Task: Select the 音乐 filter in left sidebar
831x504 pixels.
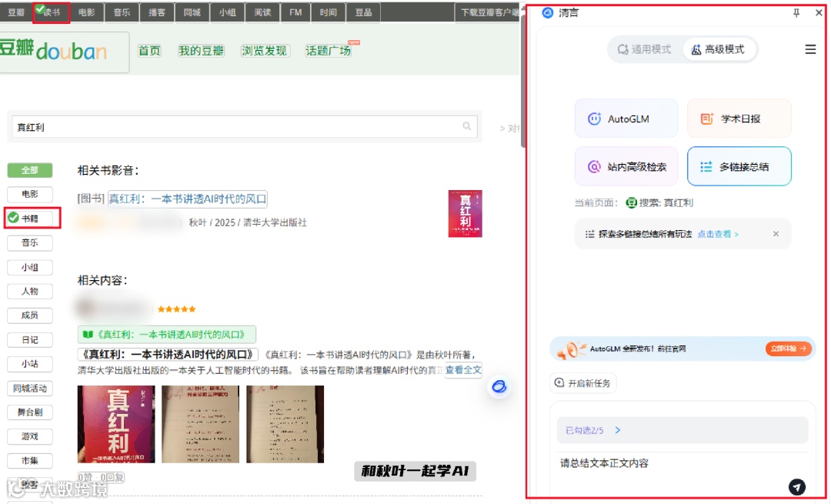Action: click(30, 242)
